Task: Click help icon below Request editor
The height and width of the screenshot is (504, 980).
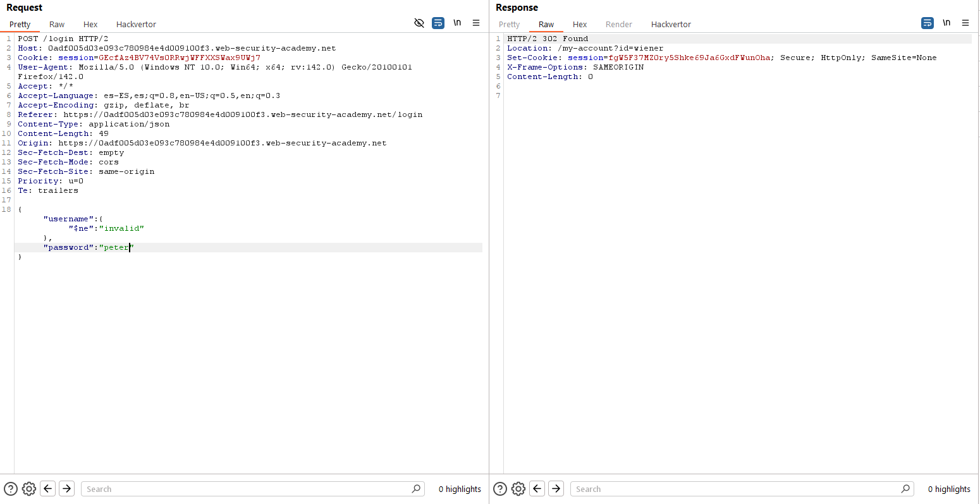Action: click(11, 489)
